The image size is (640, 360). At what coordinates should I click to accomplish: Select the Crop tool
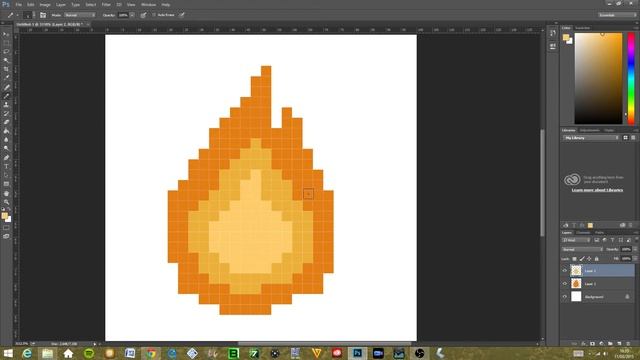click(6, 69)
